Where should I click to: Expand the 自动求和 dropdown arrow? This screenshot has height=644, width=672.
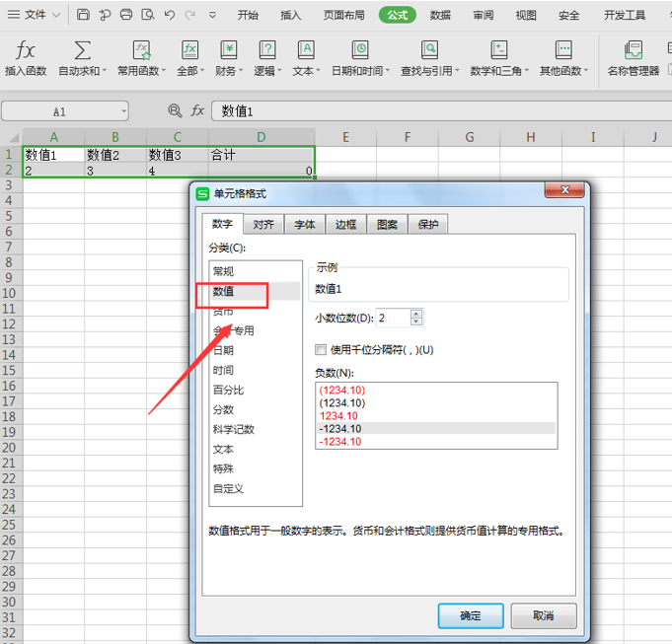105,70
